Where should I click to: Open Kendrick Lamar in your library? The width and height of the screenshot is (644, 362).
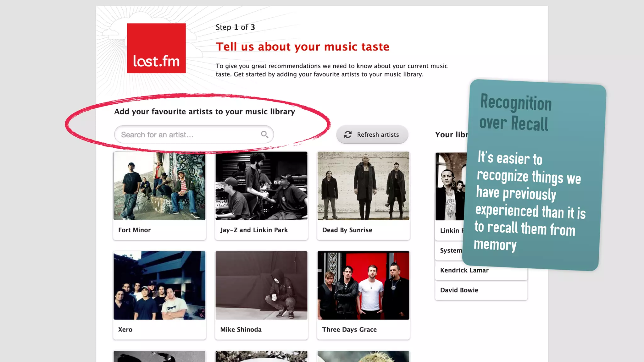[x=464, y=270]
